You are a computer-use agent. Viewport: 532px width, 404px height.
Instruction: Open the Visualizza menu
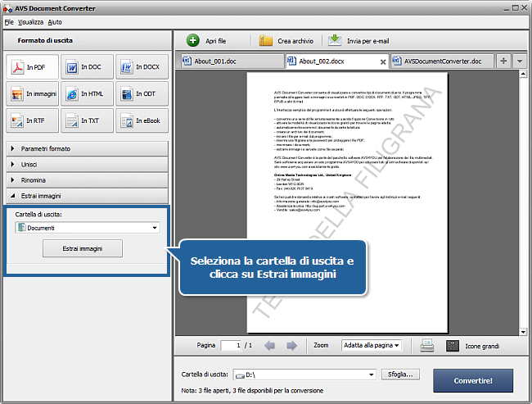tap(30, 22)
